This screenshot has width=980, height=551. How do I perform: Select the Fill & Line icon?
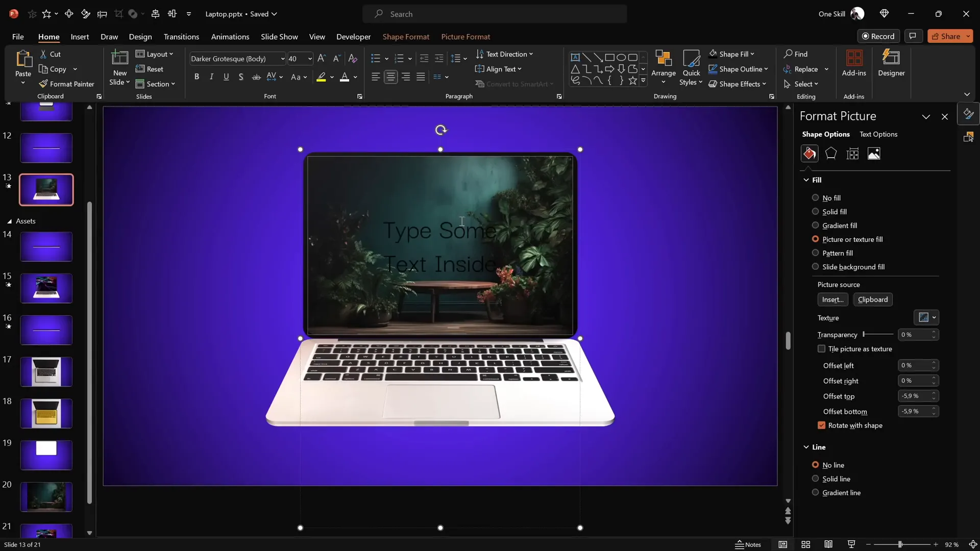click(x=810, y=153)
